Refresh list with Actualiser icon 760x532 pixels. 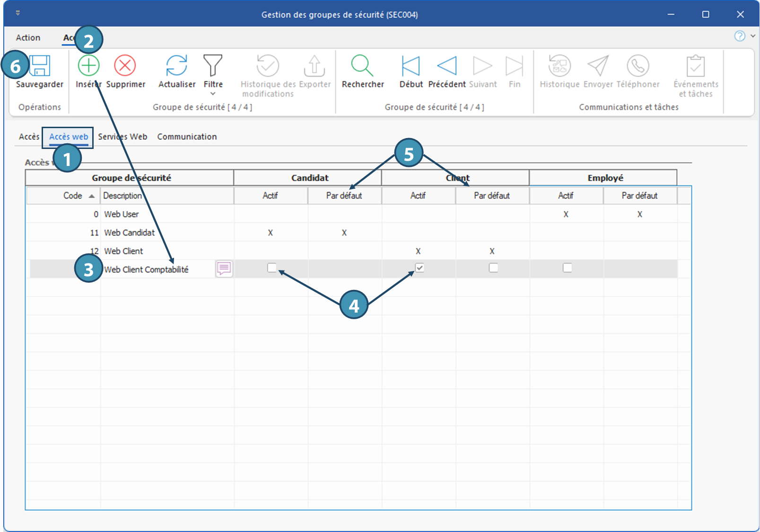pos(176,66)
